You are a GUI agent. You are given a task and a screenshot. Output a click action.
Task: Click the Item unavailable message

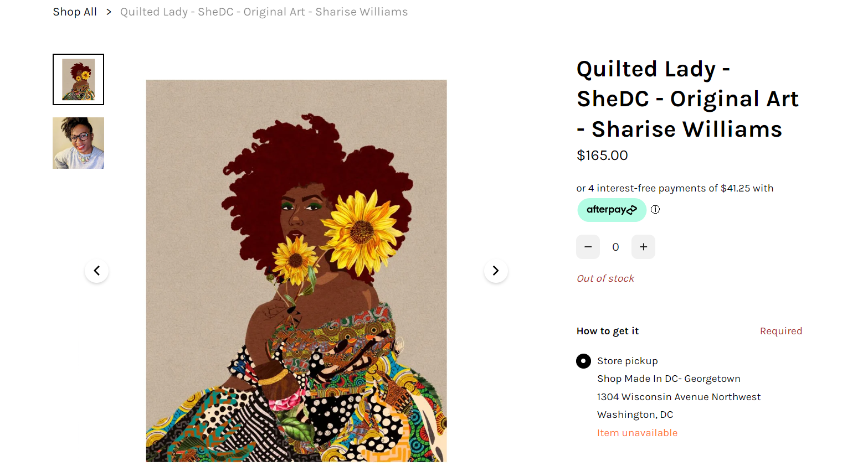[637, 433]
